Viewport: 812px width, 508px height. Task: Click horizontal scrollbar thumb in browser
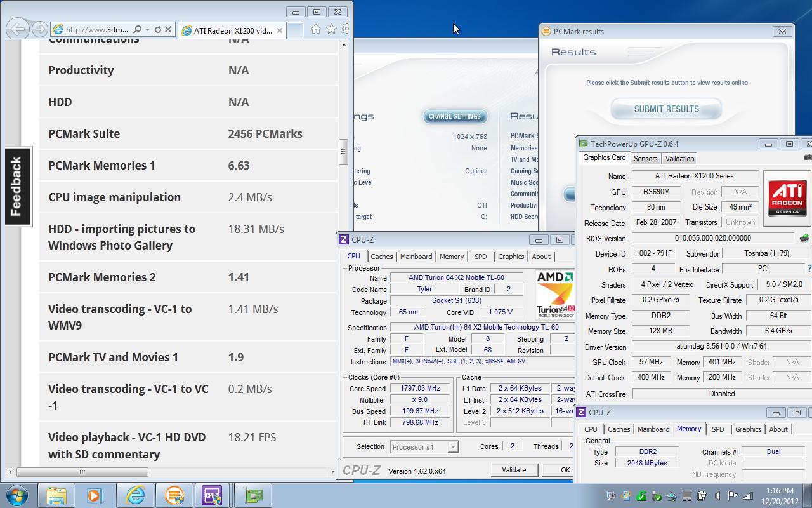82,472
